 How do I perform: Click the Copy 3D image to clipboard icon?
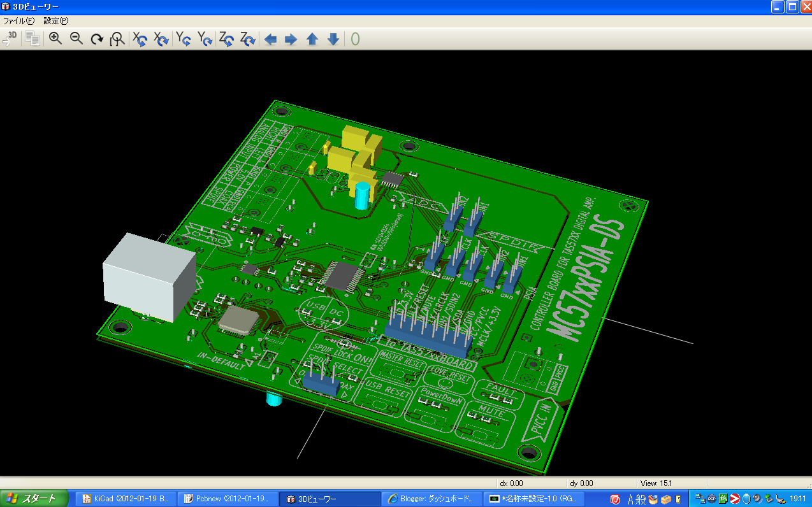click(x=32, y=39)
